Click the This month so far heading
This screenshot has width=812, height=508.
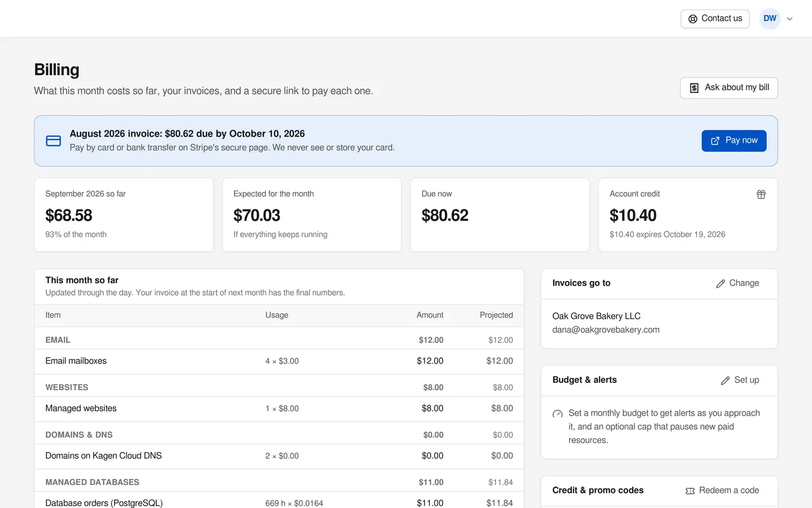[82, 281]
